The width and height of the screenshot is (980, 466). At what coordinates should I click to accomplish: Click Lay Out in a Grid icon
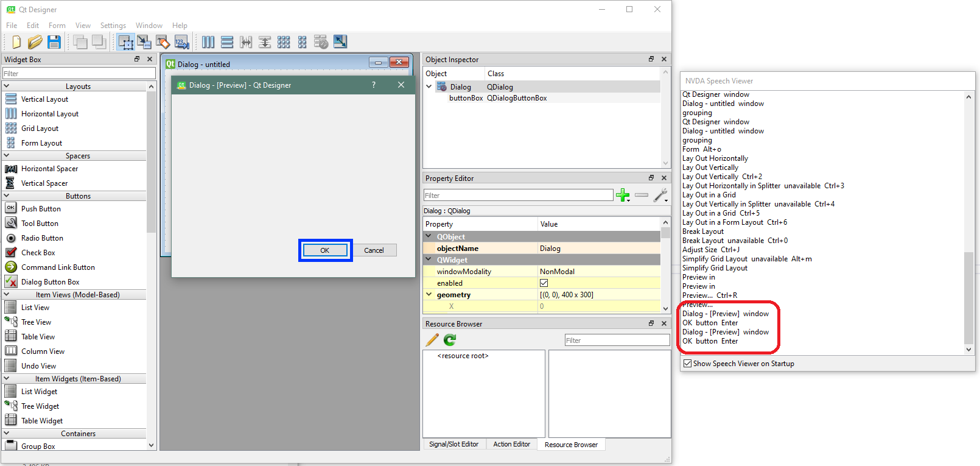[x=284, y=42]
